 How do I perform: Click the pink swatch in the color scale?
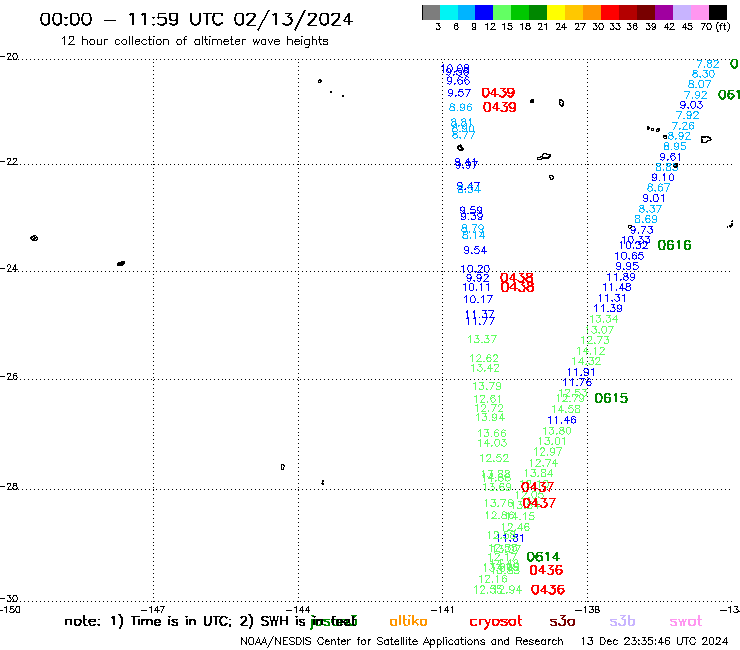(x=699, y=12)
